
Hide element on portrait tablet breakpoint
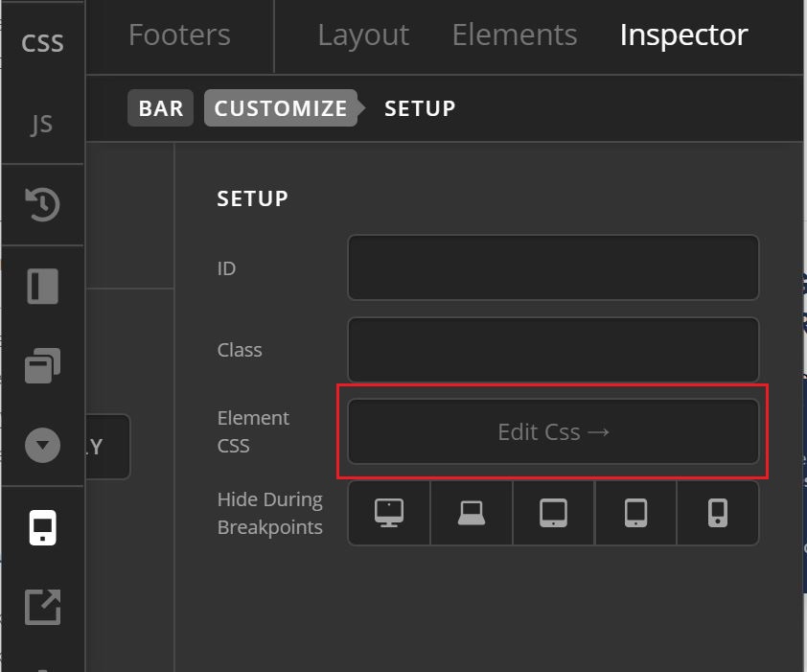click(x=636, y=513)
